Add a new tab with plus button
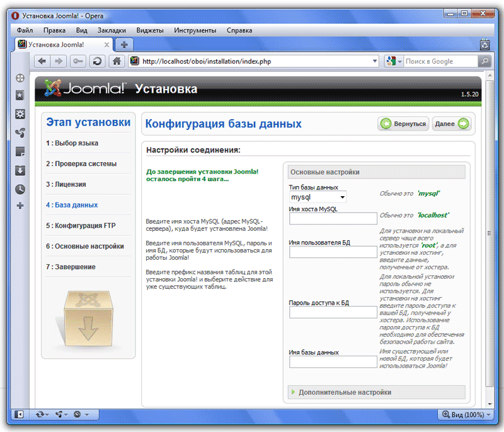This screenshot has height=432, width=504. tap(124, 45)
